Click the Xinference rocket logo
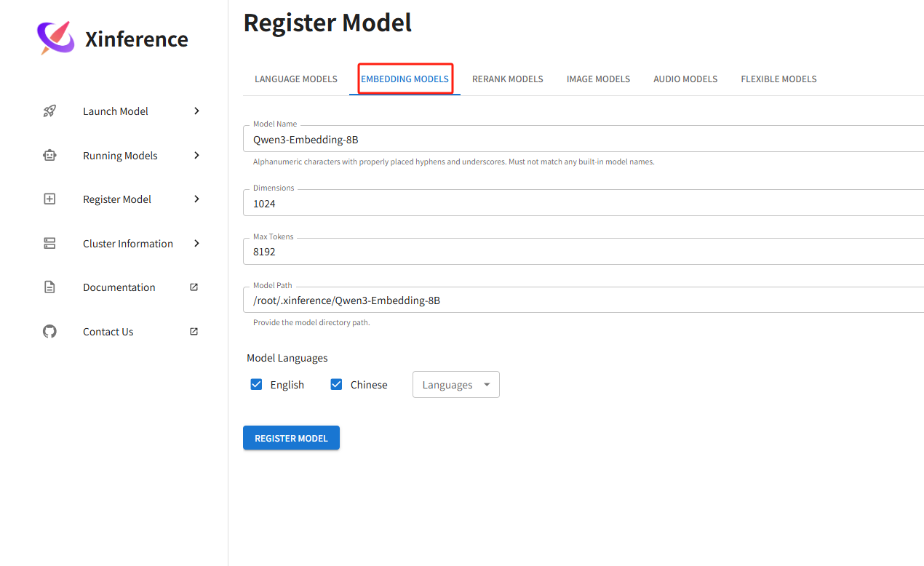924x566 pixels. point(56,39)
